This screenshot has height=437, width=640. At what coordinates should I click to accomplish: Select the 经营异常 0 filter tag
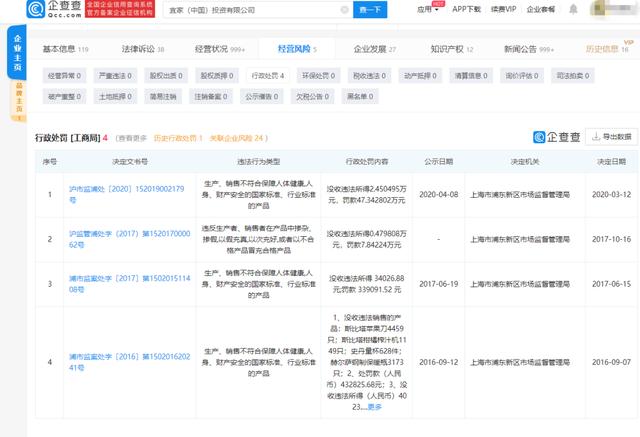tap(64, 75)
